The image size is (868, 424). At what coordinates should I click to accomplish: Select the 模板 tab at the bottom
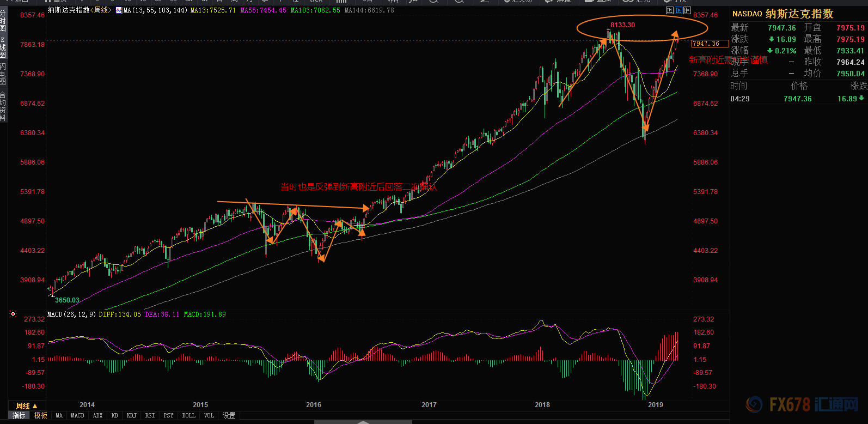(41, 415)
